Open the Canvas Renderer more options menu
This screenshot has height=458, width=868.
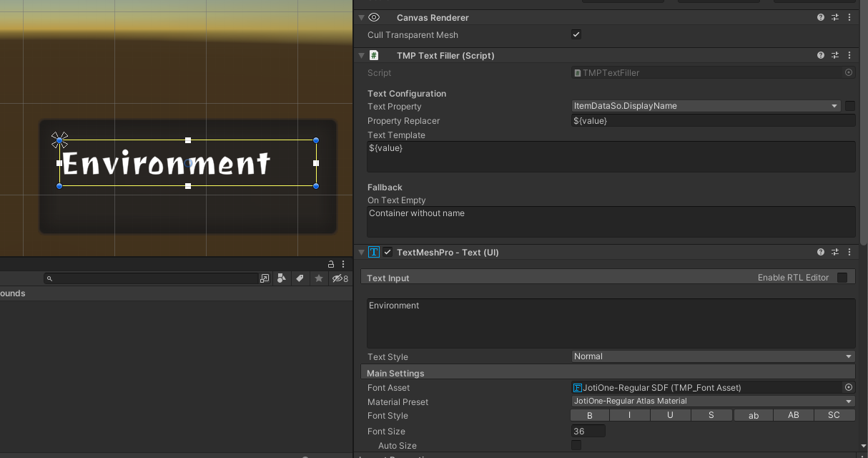[x=849, y=17]
